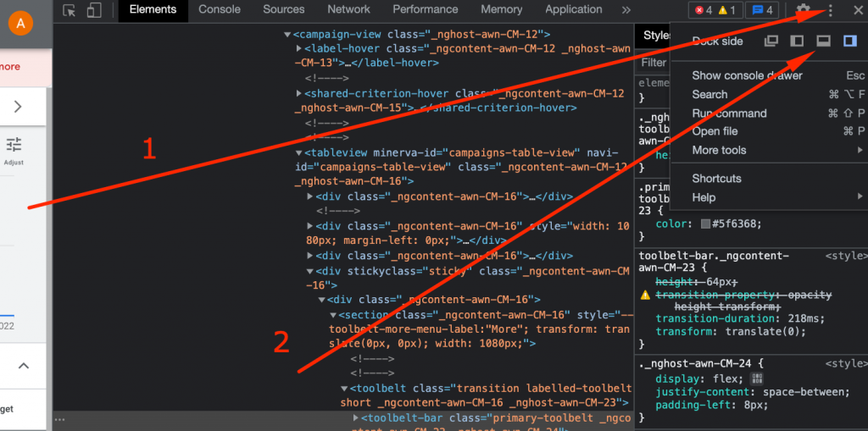Screen dimensions: 868x431
Task: Undock DevTools into separate window
Action: (771, 41)
